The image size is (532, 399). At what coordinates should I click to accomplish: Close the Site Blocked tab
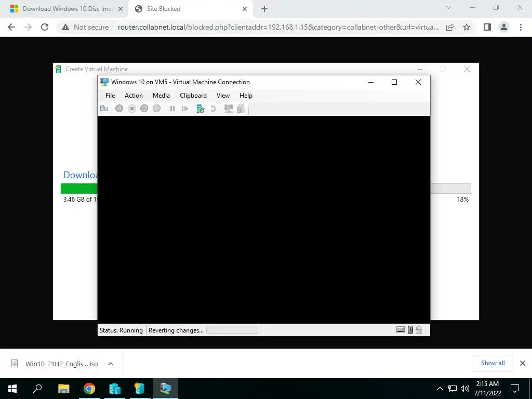pos(245,9)
